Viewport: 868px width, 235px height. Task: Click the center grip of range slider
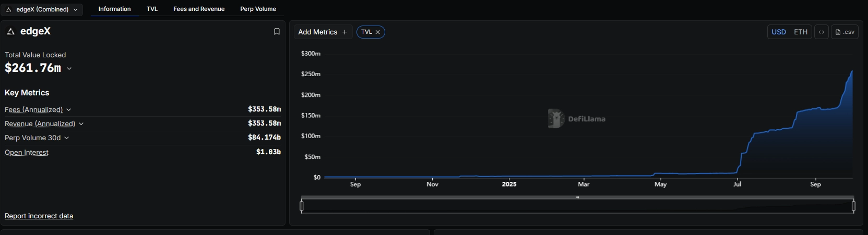pyautogui.click(x=577, y=197)
